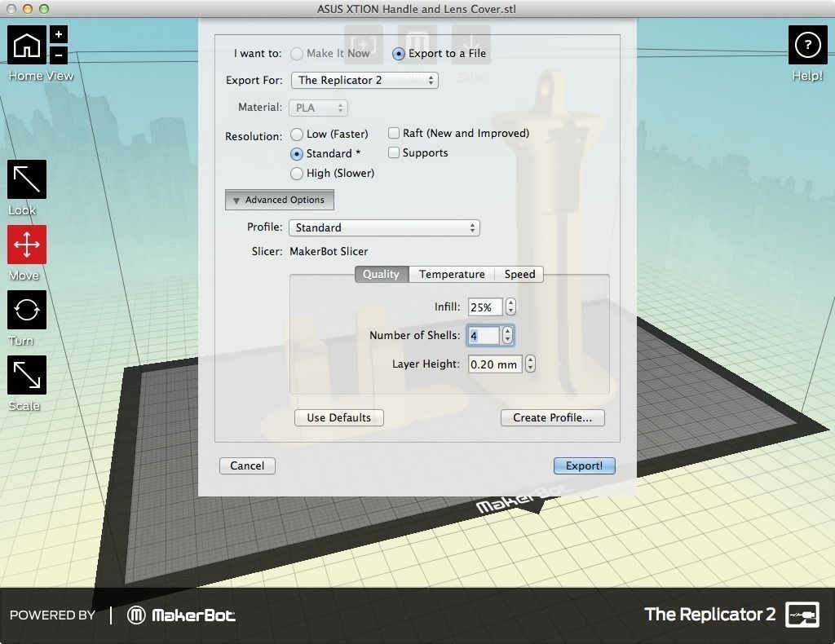Cancel the export dialog
The height and width of the screenshot is (644, 835).
coord(247,465)
